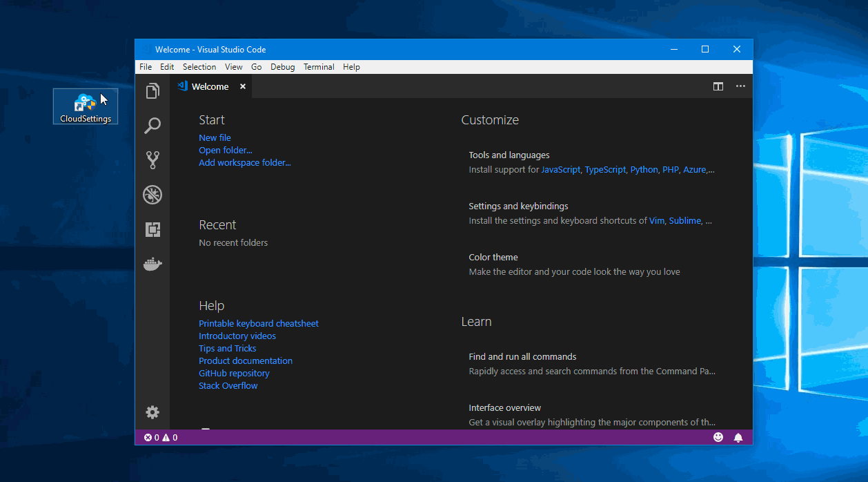868x482 pixels.
Task: Show errors and warnings in status bar
Action: (161, 437)
